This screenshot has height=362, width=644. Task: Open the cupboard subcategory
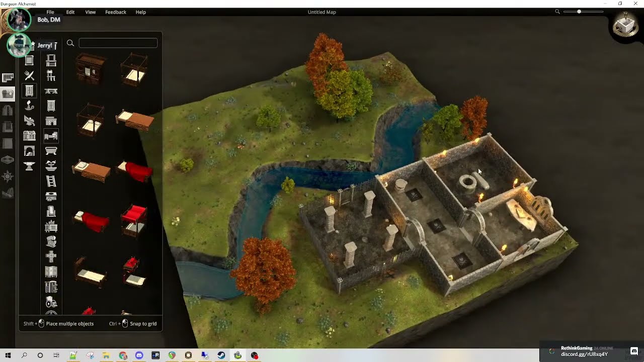click(x=51, y=106)
